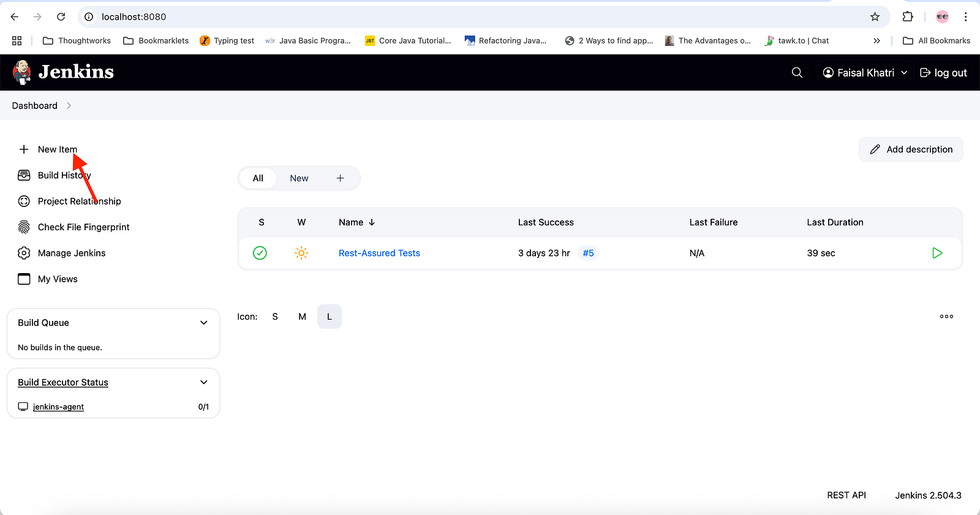Click the log out icon

925,72
